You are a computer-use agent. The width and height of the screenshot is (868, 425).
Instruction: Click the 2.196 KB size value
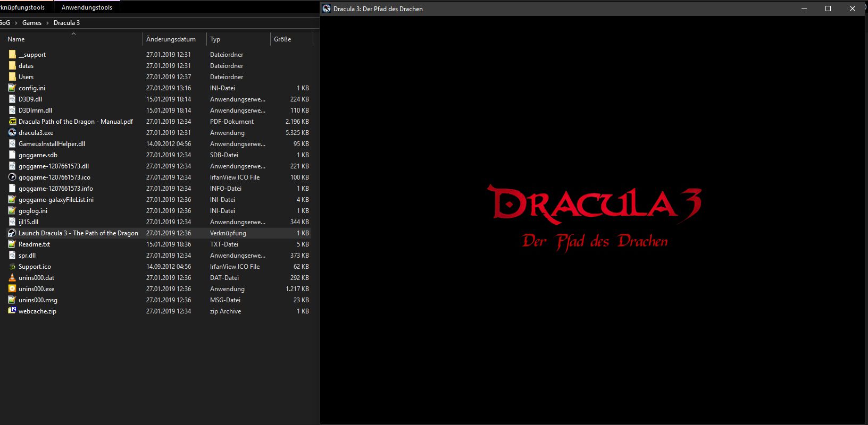[x=297, y=122]
